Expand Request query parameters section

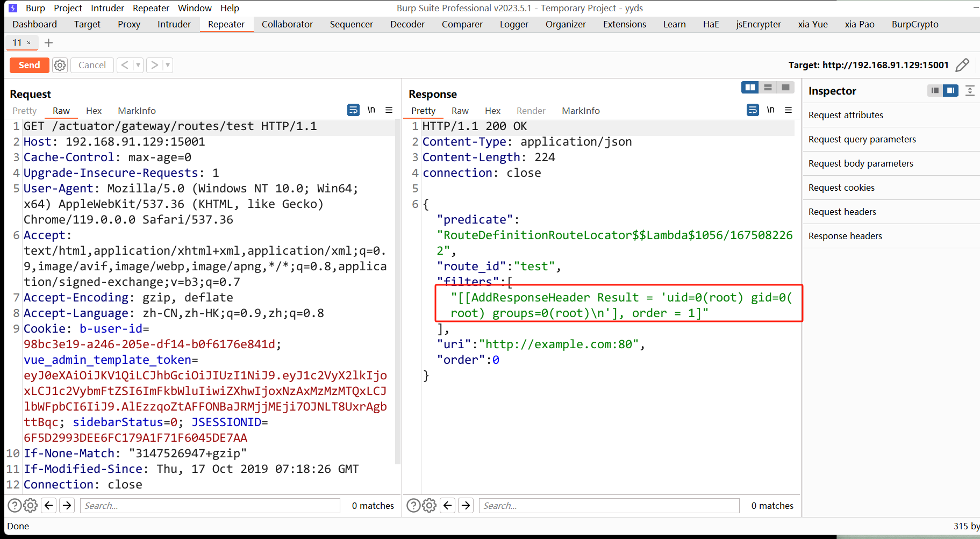pyautogui.click(x=891, y=139)
